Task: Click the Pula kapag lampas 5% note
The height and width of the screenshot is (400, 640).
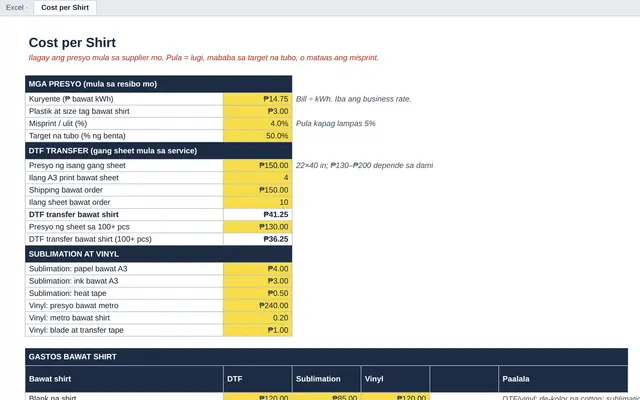Action: pyautogui.click(x=336, y=123)
